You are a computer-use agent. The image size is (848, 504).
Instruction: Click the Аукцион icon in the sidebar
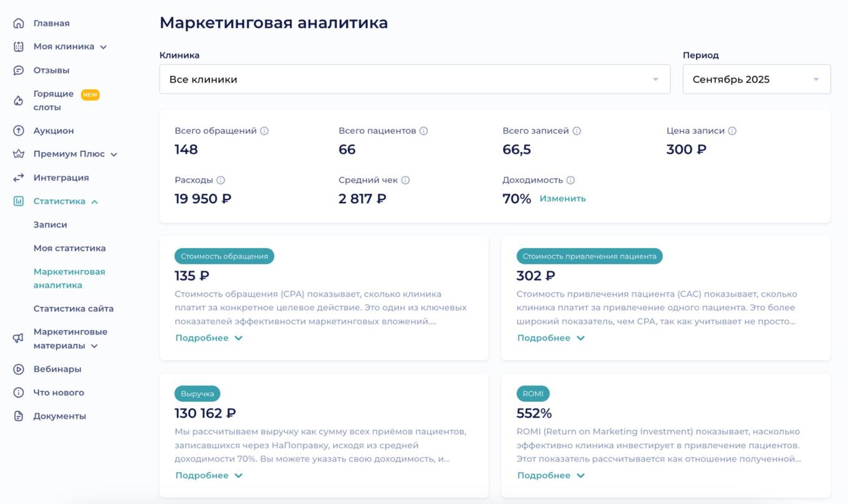tap(17, 130)
